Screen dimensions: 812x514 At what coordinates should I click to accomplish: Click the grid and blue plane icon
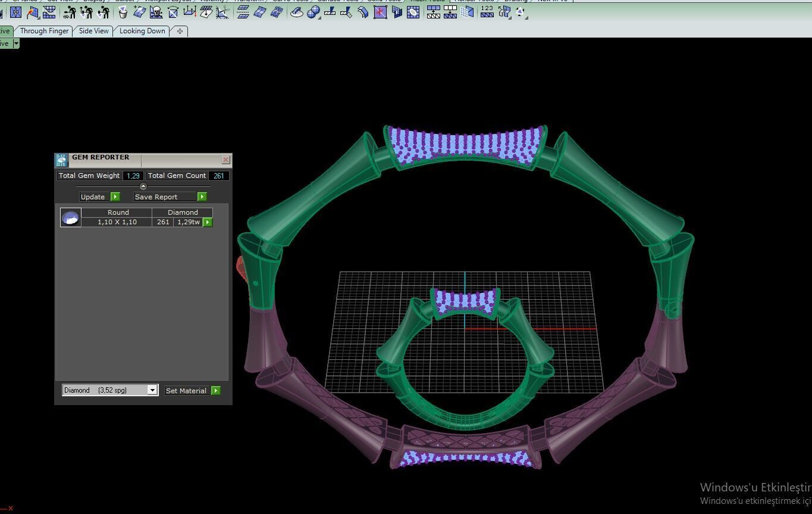click(x=467, y=12)
